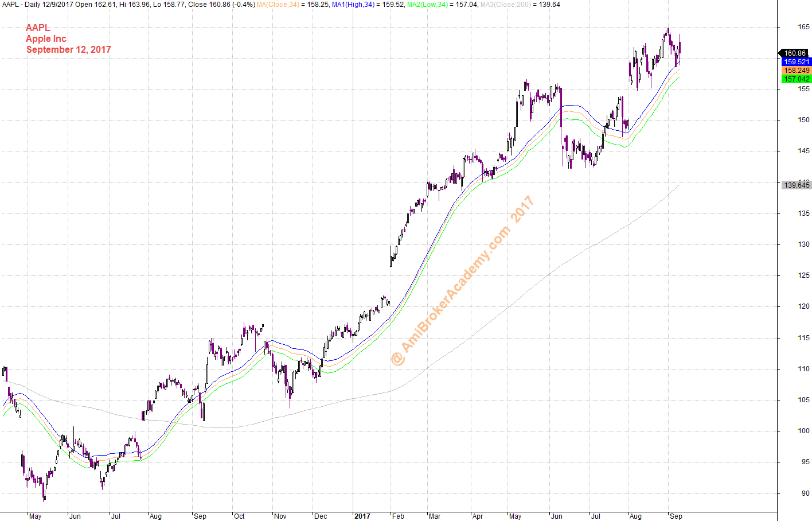Click the 100 price axis label
The image size is (812, 521).
point(803,431)
